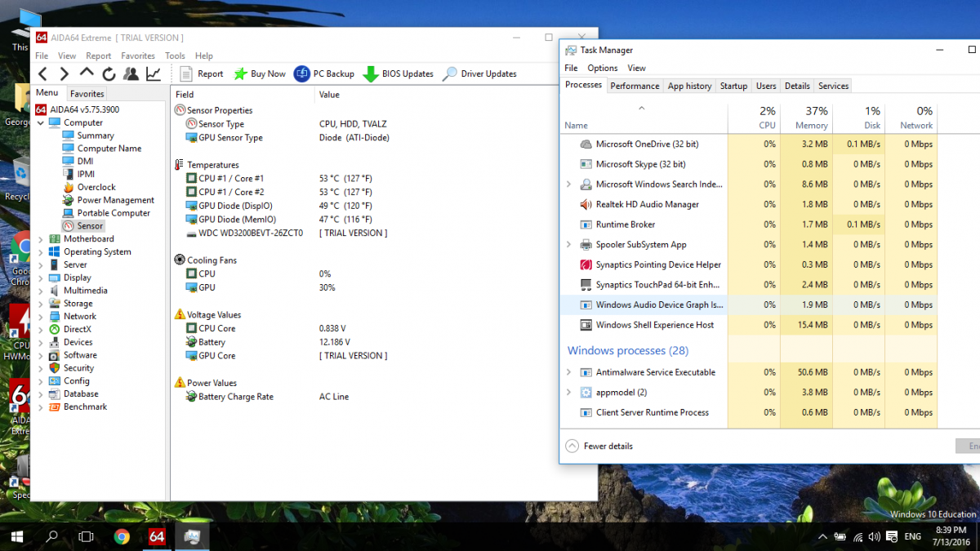The width and height of the screenshot is (980, 551).
Task: Click the Config tree icon
Action: (55, 381)
